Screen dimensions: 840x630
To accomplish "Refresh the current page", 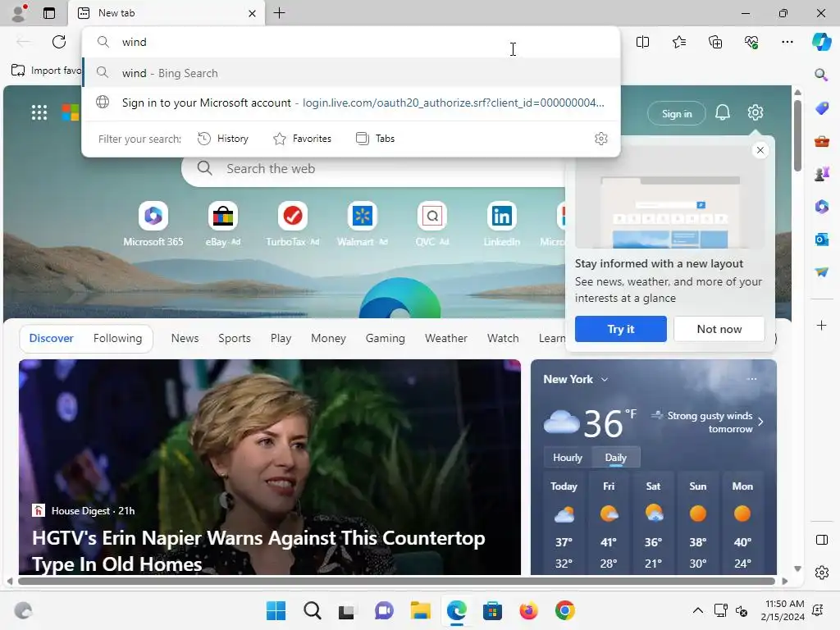I will pos(59,42).
